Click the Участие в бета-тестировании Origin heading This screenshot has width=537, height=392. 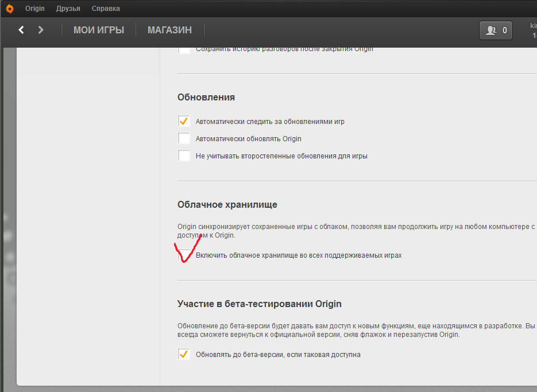[x=259, y=304]
